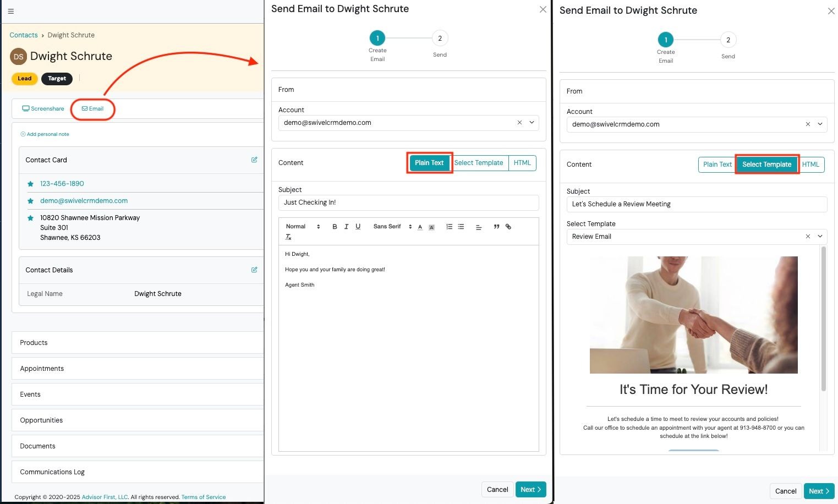Click Next in the middle dialog
The image size is (838, 504).
(x=531, y=490)
